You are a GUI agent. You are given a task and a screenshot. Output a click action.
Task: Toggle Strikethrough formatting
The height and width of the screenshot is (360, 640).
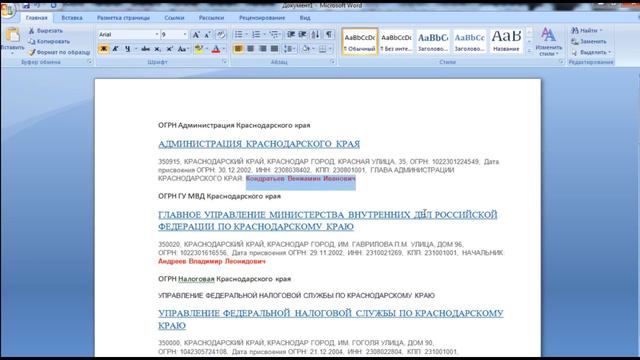[145, 49]
